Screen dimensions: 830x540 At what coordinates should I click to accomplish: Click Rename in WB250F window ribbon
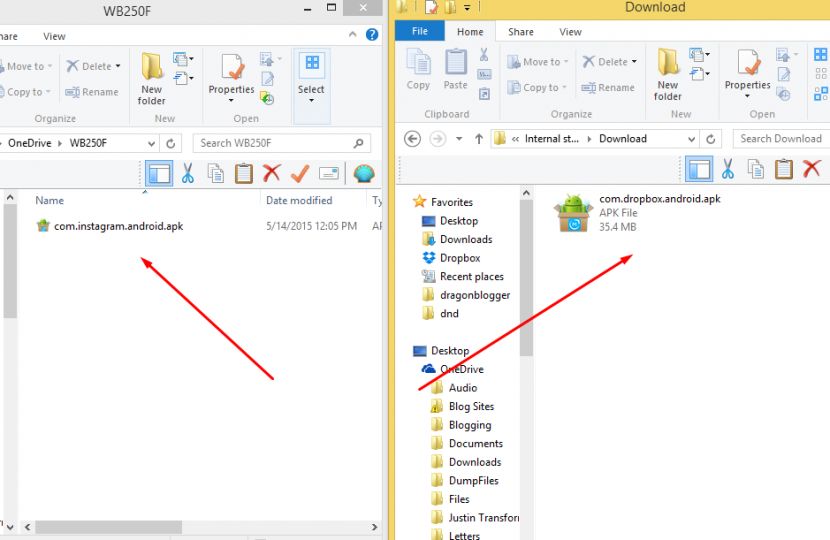(x=92, y=92)
